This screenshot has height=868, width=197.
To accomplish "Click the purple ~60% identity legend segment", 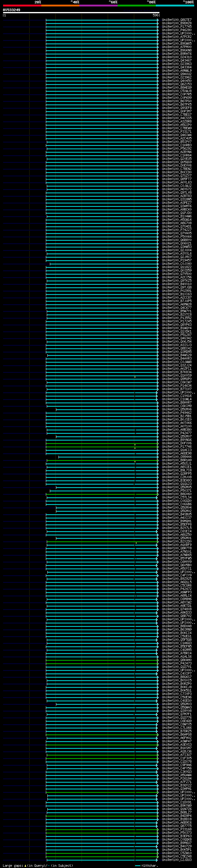I will click(98, 6).
